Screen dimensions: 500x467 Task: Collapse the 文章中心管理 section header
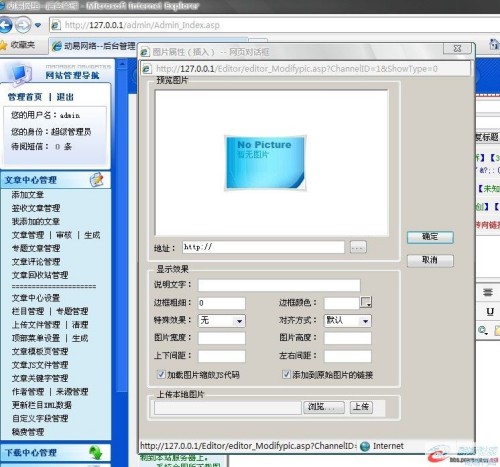(55, 180)
